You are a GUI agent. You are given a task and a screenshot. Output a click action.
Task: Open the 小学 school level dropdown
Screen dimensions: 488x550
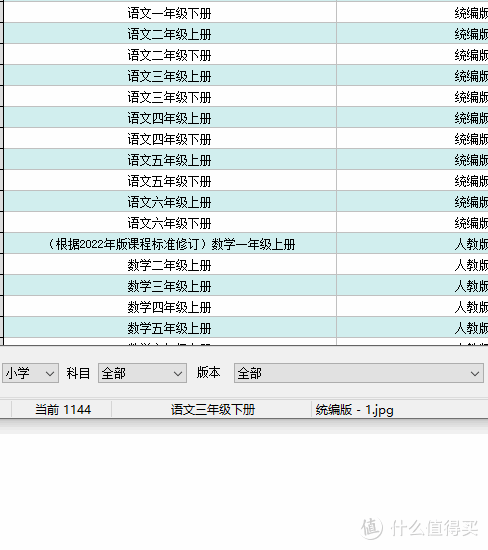30,373
